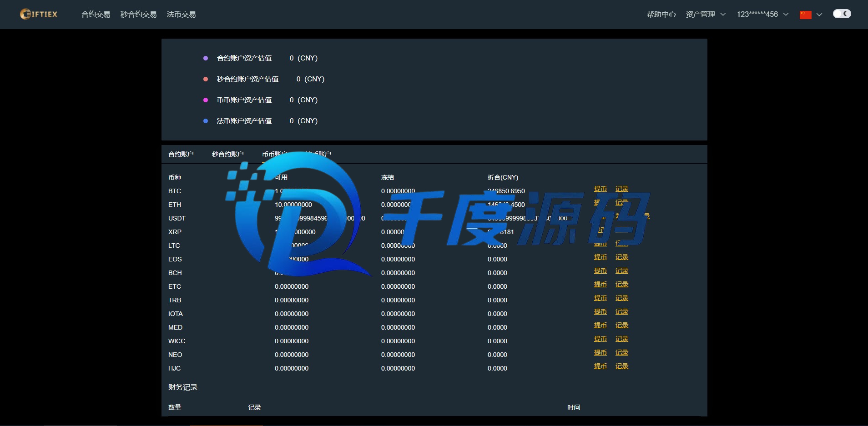The height and width of the screenshot is (426, 868).
Task: Click 记录 for the MED row
Action: click(x=622, y=325)
